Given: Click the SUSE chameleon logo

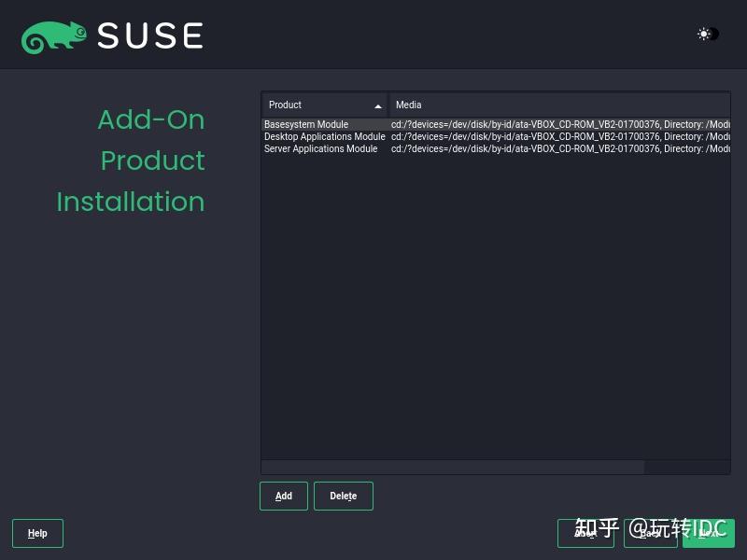Looking at the screenshot, I should pyautogui.click(x=51, y=35).
